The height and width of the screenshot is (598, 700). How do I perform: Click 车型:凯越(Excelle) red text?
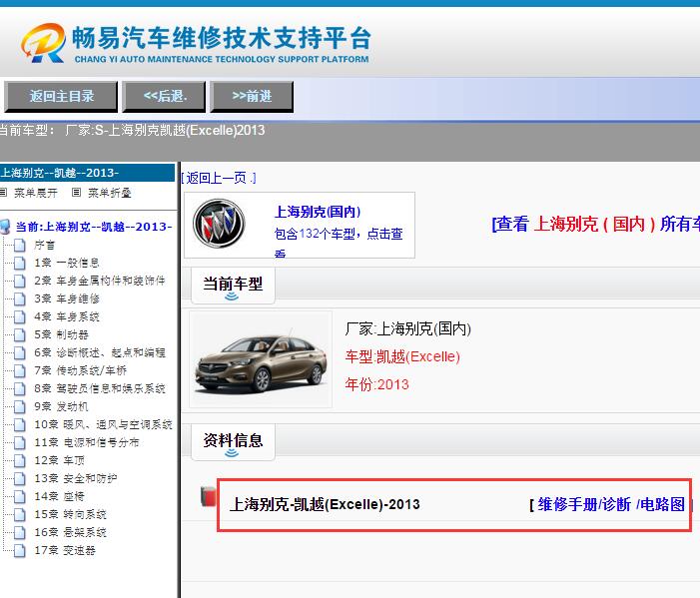click(x=402, y=356)
